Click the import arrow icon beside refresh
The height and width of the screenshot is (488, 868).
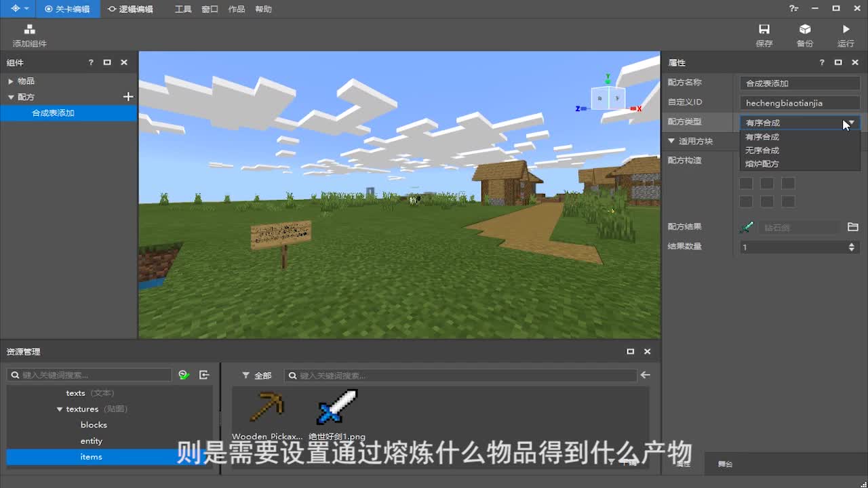[204, 375]
